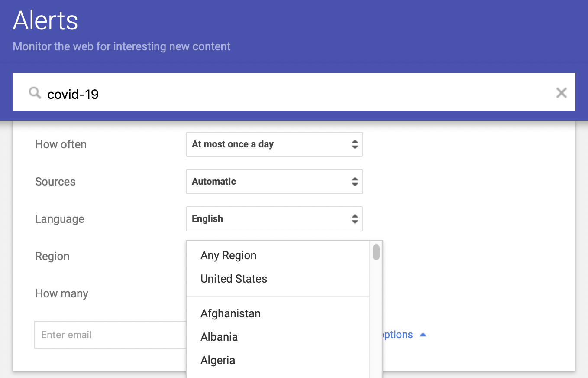The image size is (588, 378).
Task: Click the magnifying glass search icon
Action: click(35, 92)
